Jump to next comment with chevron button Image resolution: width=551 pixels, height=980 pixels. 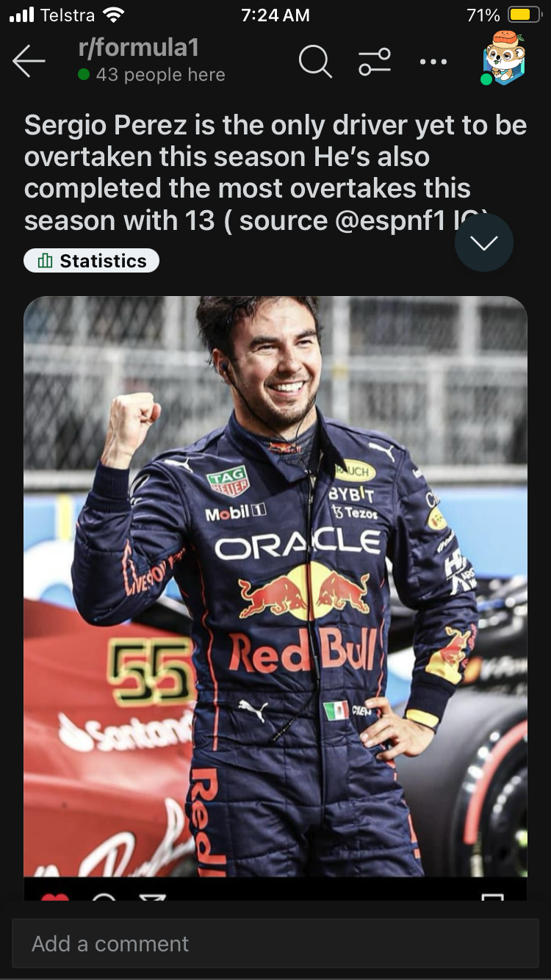pyautogui.click(x=483, y=243)
